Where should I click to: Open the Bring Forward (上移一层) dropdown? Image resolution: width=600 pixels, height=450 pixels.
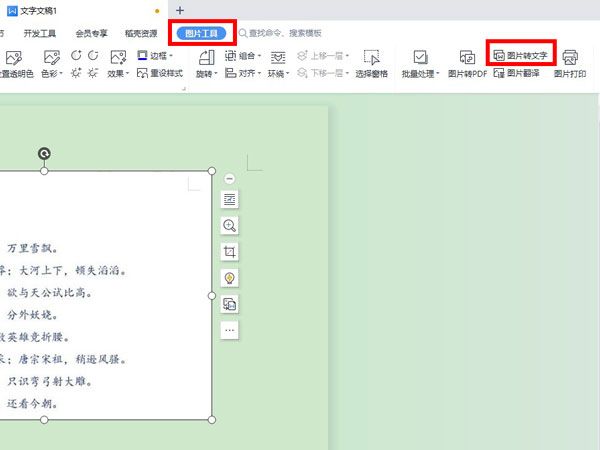[323, 56]
